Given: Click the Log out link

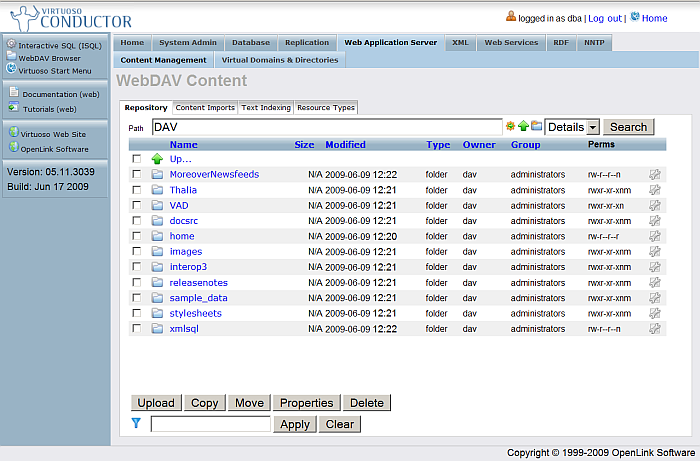Looking at the screenshot, I should [604, 18].
